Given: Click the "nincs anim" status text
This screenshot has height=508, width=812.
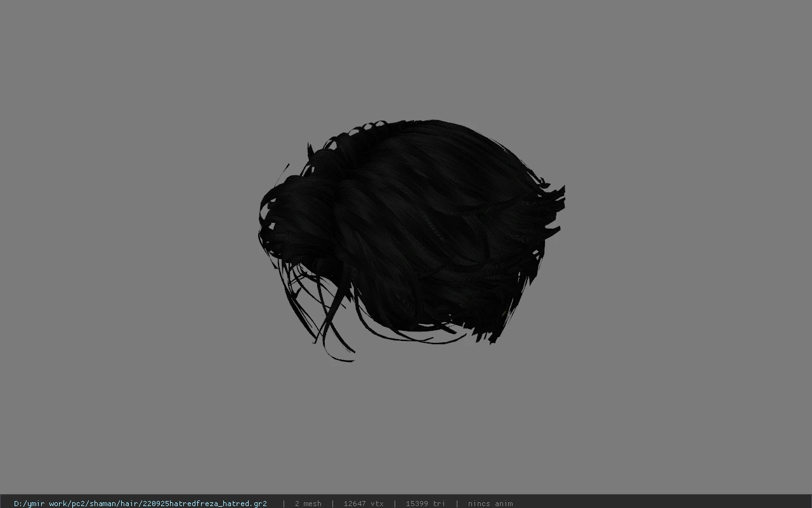Looking at the screenshot, I should point(490,504).
